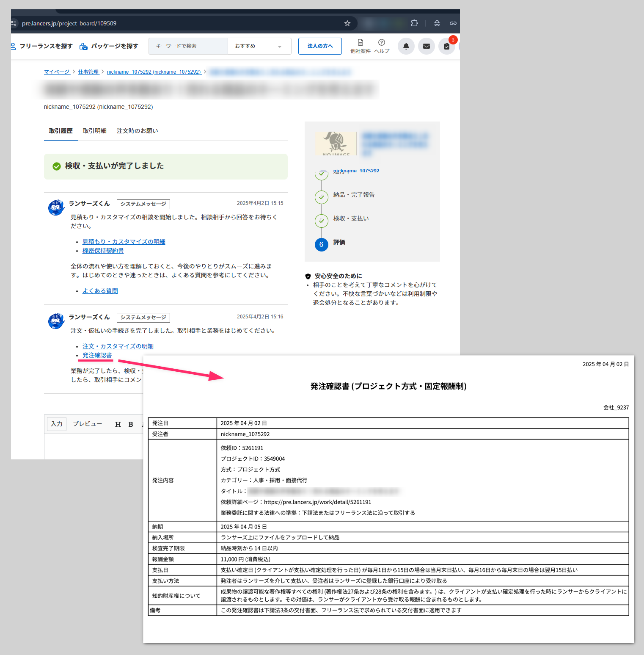Click the site info icon beside the URL
This screenshot has width=644, height=655.
pos(14,23)
